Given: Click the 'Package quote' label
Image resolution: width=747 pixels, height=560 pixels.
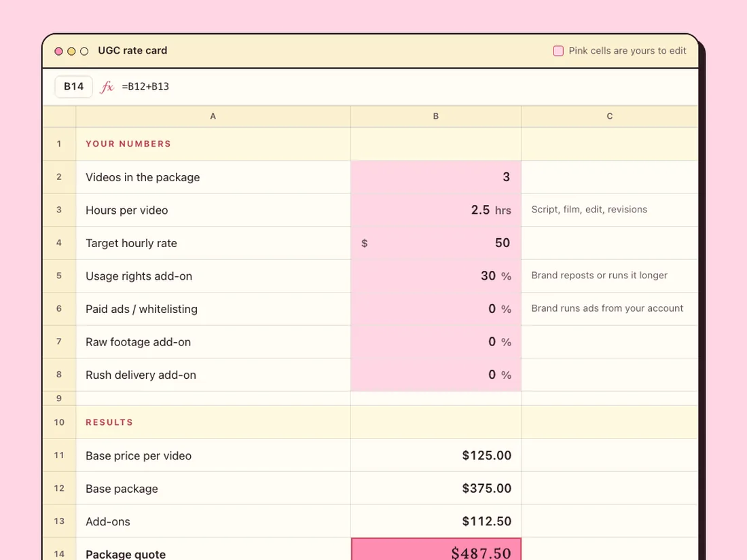Looking at the screenshot, I should [126, 554].
